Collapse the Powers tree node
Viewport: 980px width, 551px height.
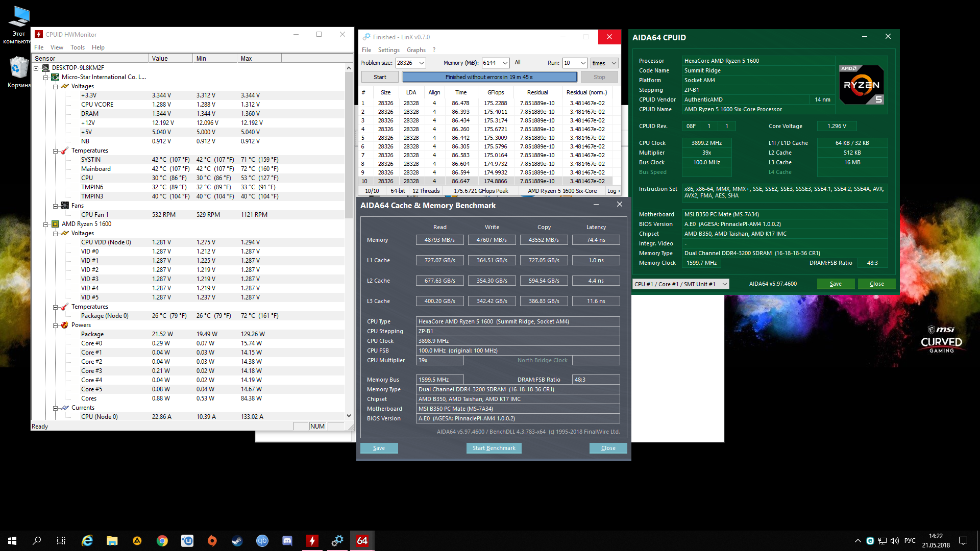tap(55, 325)
